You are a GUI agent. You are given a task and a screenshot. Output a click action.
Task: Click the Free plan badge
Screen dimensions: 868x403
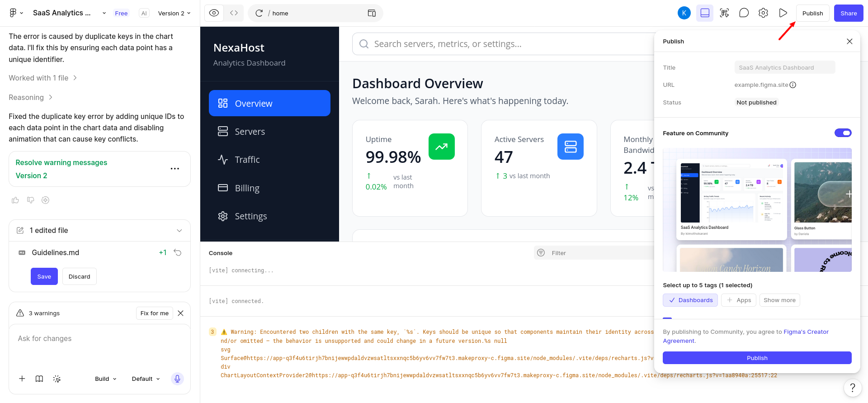click(121, 13)
